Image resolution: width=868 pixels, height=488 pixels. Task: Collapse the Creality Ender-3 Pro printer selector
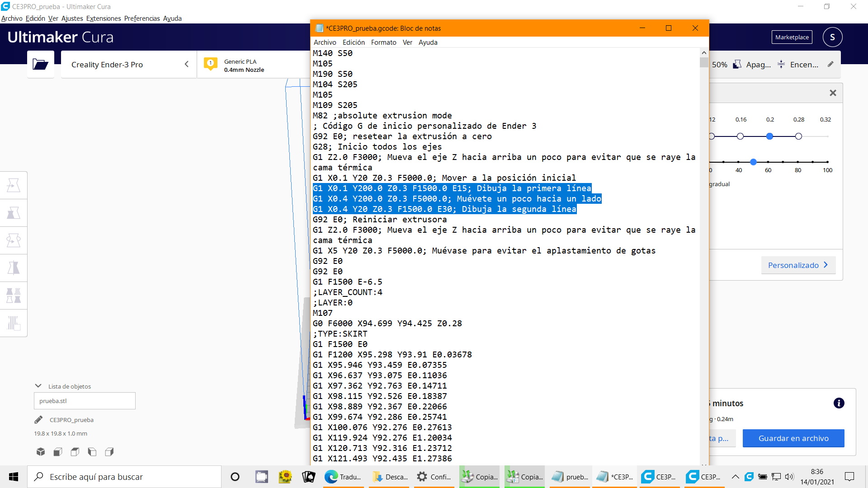[186, 64]
